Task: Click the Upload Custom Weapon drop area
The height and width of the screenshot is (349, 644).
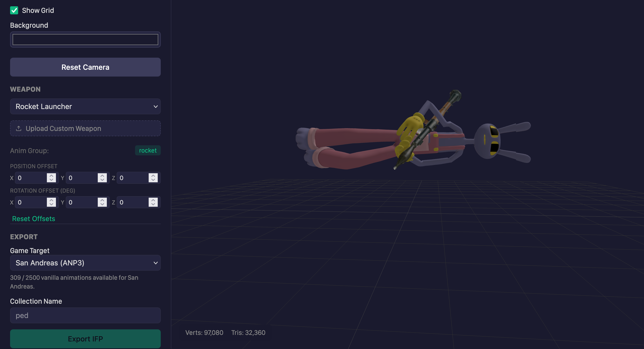Action: pos(85,128)
